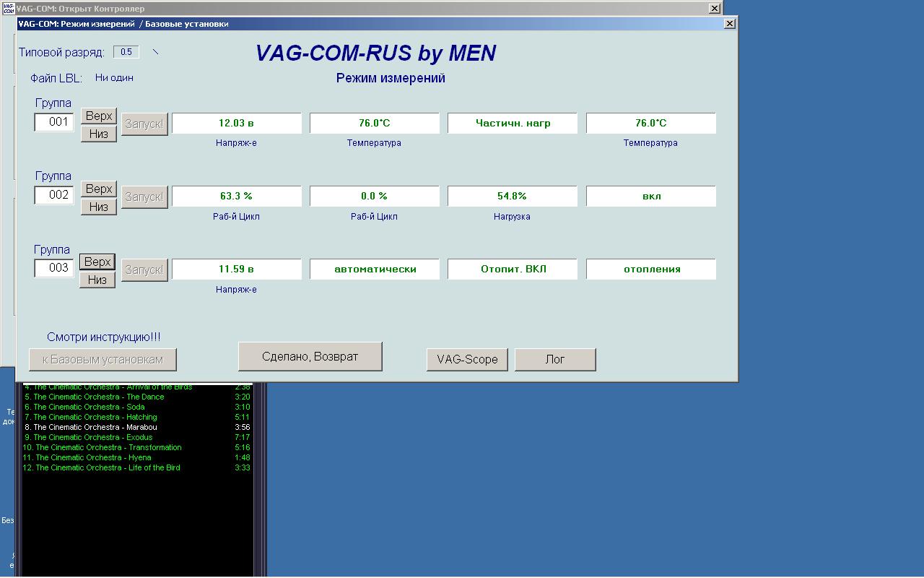
Task: Click 'Запуск!' button for group 001
Action: coord(144,124)
